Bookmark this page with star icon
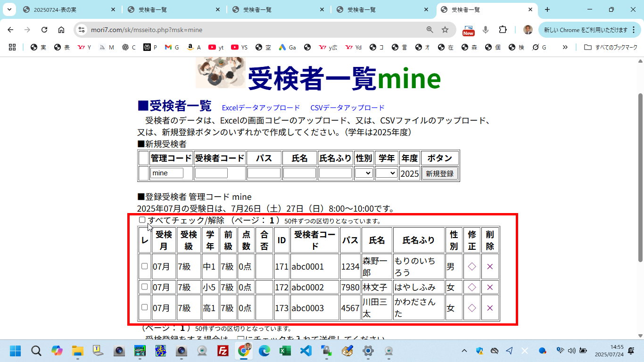644x362 pixels. [x=445, y=30]
